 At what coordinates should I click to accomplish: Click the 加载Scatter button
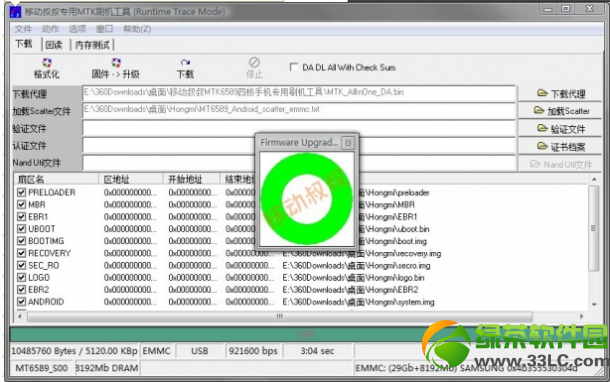tap(560, 111)
